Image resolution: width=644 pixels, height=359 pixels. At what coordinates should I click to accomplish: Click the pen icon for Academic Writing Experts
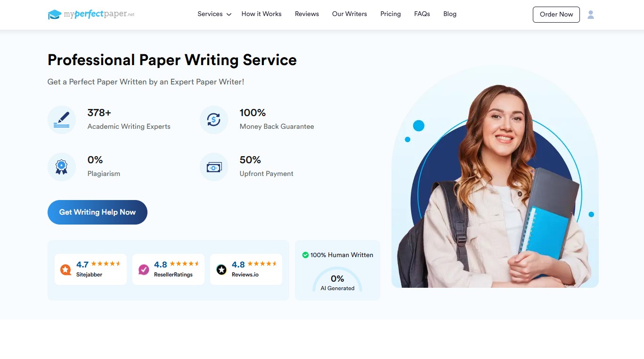point(62,120)
